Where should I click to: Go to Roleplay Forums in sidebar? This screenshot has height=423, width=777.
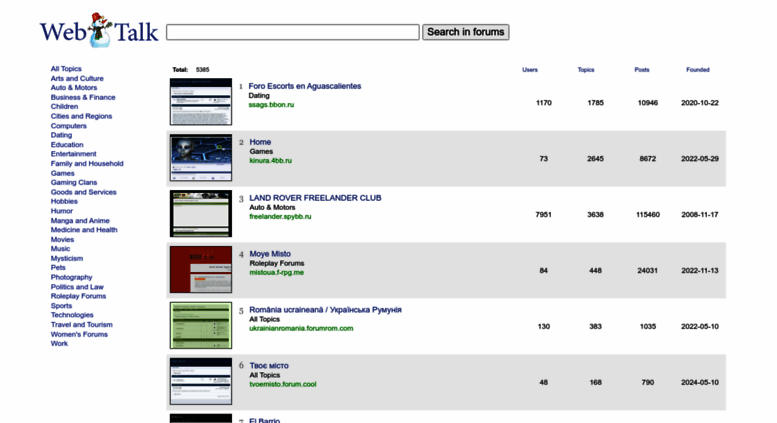point(78,296)
